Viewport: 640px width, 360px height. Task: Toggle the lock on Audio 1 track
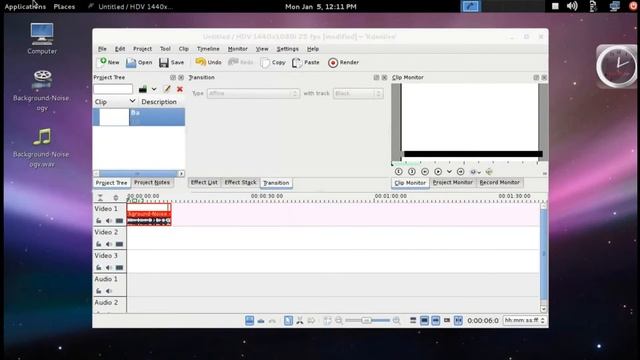click(x=99, y=291)
